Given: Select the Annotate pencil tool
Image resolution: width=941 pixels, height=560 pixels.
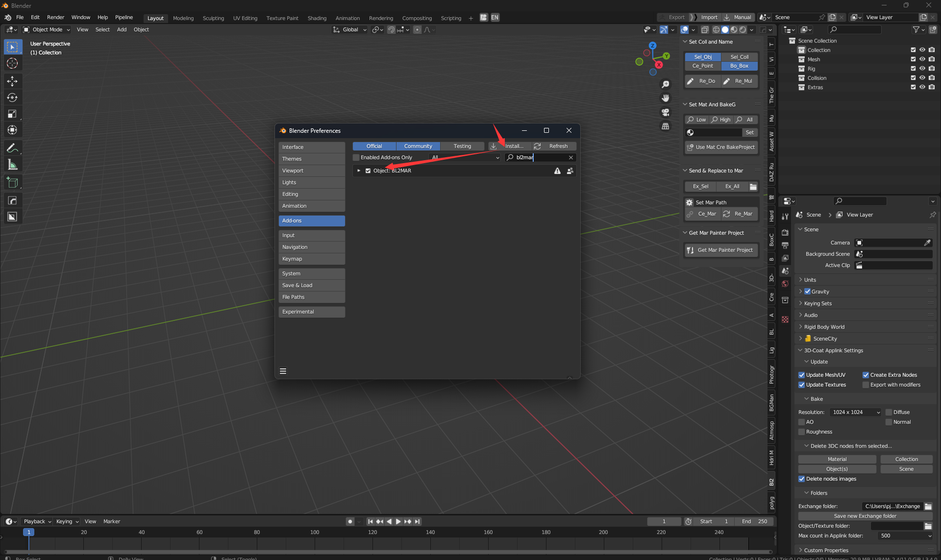Looking at the screenshot, I should point(12,148).
